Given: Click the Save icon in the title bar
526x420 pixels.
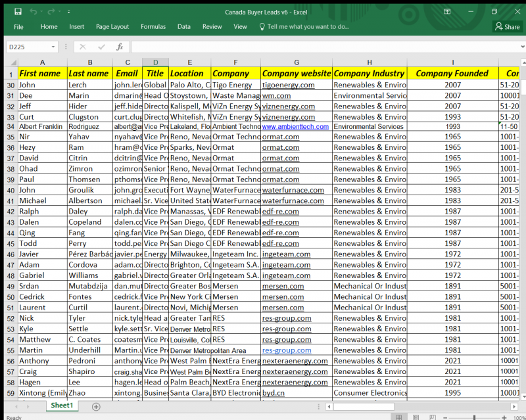Looking at the screenshot, I should [18, 11].
